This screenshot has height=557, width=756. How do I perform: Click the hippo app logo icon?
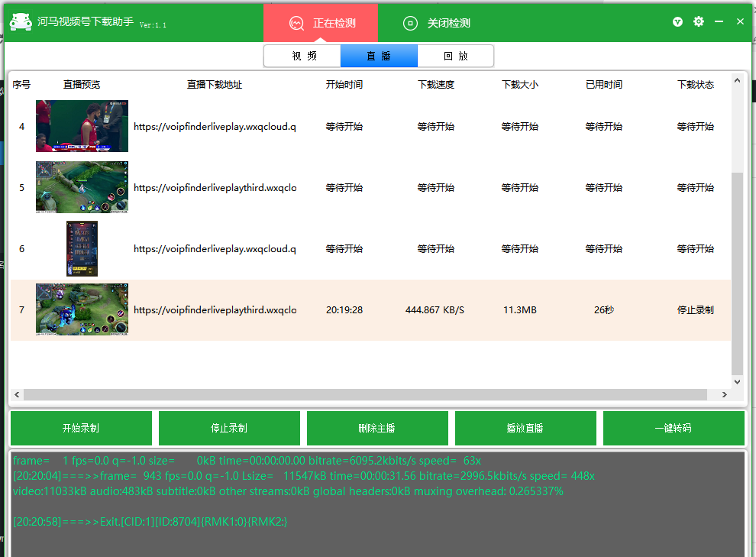point(21,22)
